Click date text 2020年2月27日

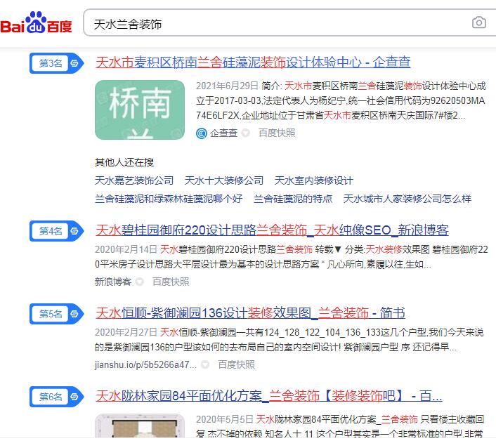coord(126,332)
